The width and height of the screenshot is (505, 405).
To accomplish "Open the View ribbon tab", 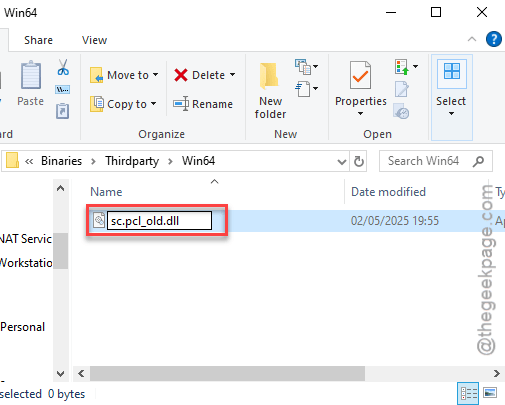I will [x=94, y=40].
